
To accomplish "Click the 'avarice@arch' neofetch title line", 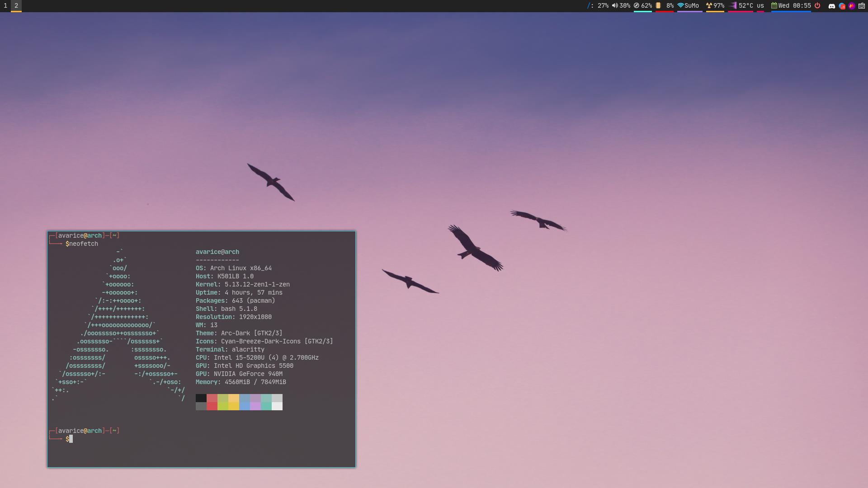I will 217,252.
